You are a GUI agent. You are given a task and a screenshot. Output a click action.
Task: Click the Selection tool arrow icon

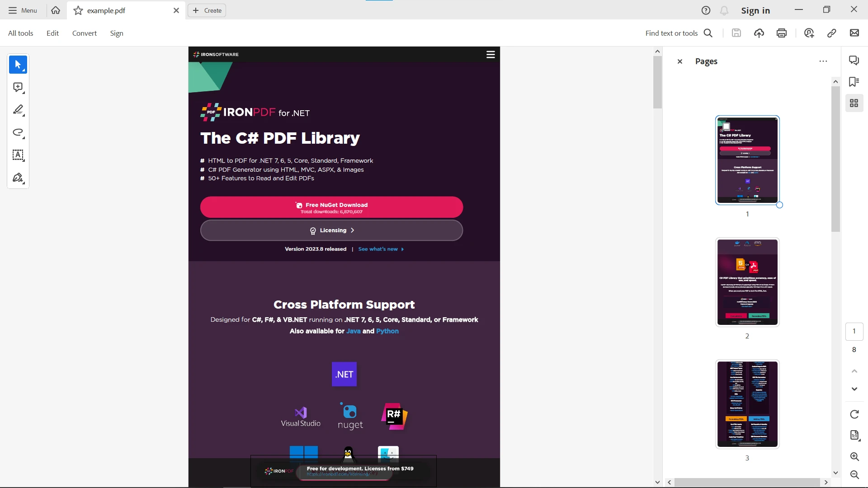pos(18,64)
